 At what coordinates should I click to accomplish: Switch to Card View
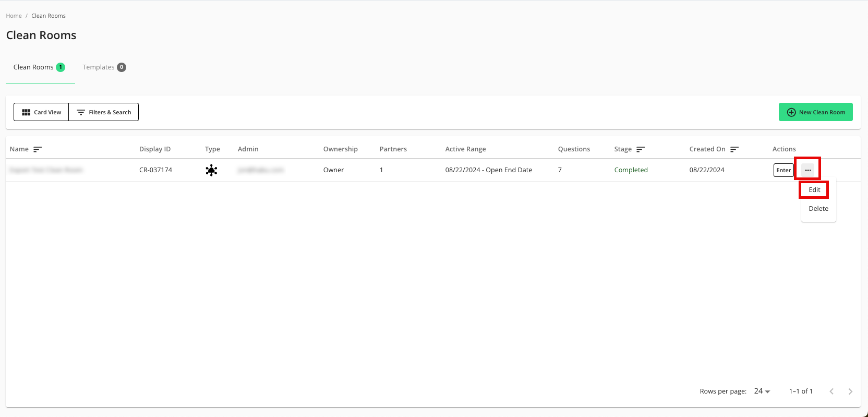point(41,112)
